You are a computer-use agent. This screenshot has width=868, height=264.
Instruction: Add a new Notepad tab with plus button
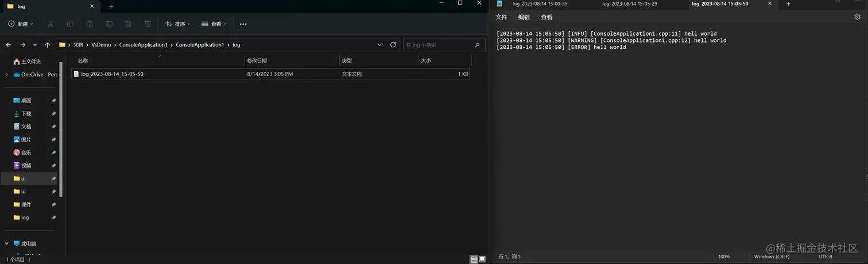(788, 4)
